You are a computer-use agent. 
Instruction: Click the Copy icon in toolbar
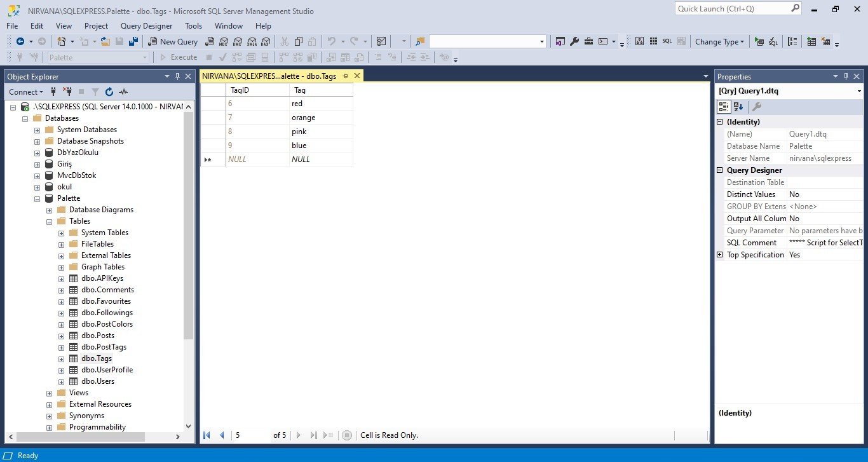pos(298,41)
